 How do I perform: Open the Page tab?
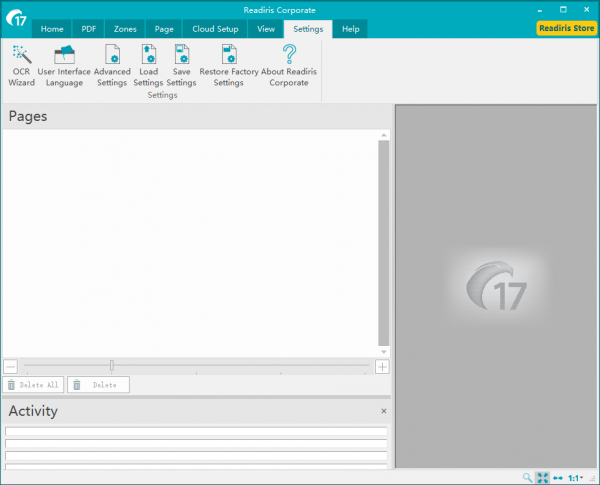[x=164, y=29]
